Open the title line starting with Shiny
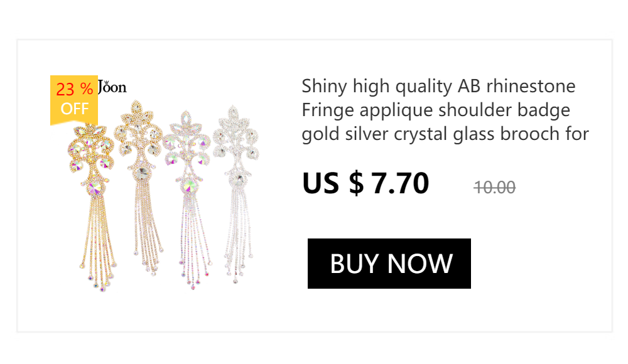This screenshot has width=628, height=364. (438, 86)
